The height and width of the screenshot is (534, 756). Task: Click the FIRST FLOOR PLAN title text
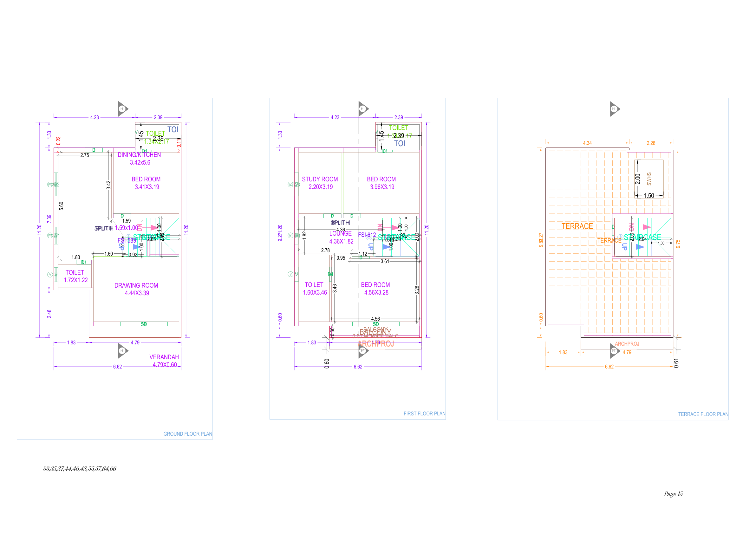coord(424,414)
